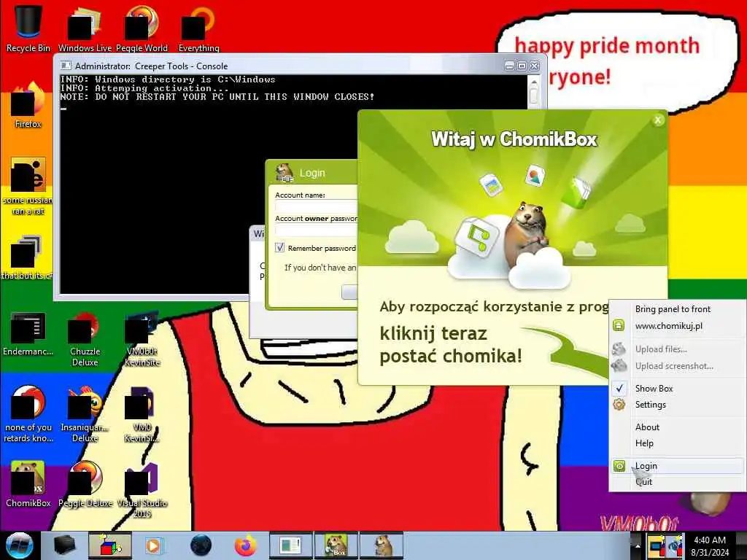Click the Account owner password field
Image resolution: width=747 pixels, height=560 pixels.
(317, 230)
